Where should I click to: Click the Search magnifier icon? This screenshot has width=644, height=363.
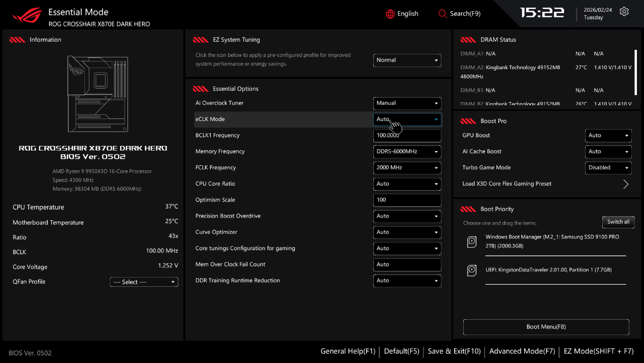pos(442,14)
